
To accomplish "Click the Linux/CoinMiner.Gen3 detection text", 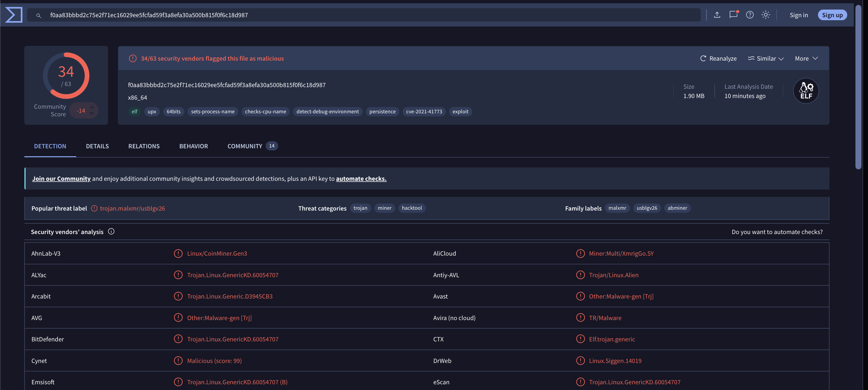I will [x=217, y=253].
